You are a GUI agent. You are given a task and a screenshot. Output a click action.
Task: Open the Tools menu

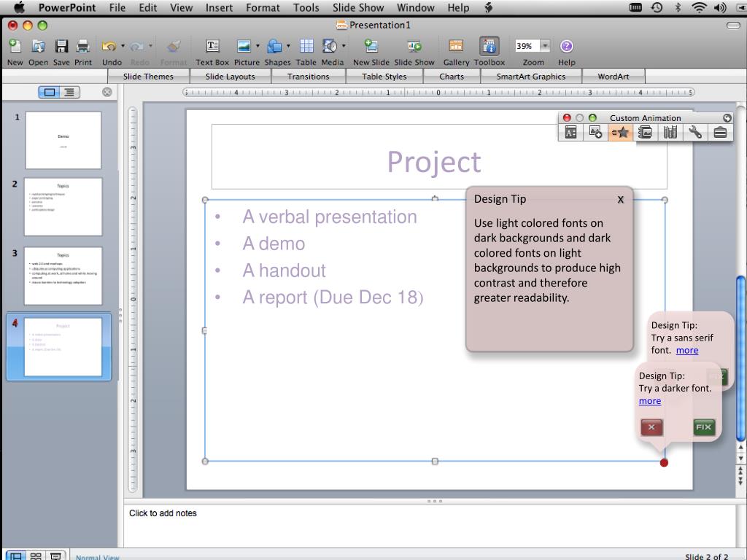[x=306, y=7]
